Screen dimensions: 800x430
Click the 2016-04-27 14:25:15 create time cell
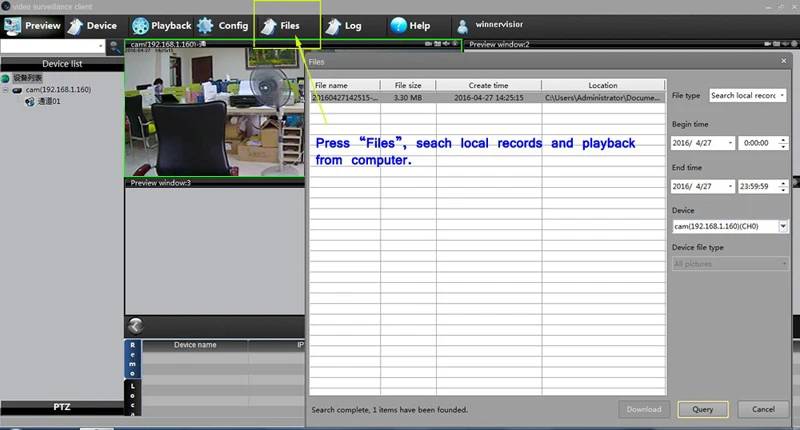click(x=489, y=97)
